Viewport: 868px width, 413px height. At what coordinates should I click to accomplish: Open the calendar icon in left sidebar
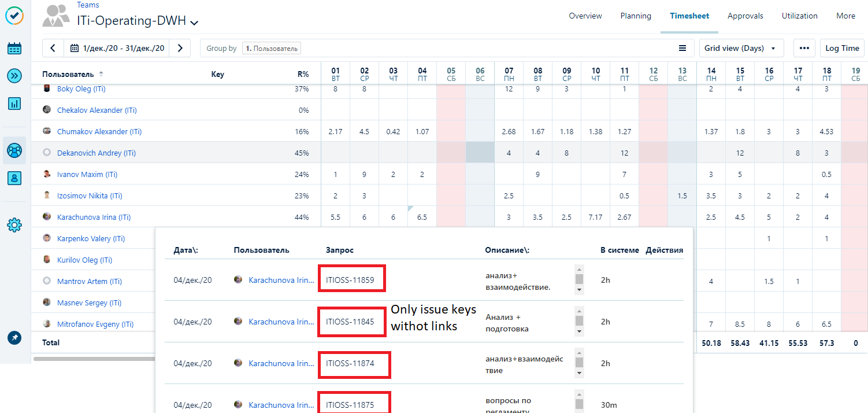14,49
